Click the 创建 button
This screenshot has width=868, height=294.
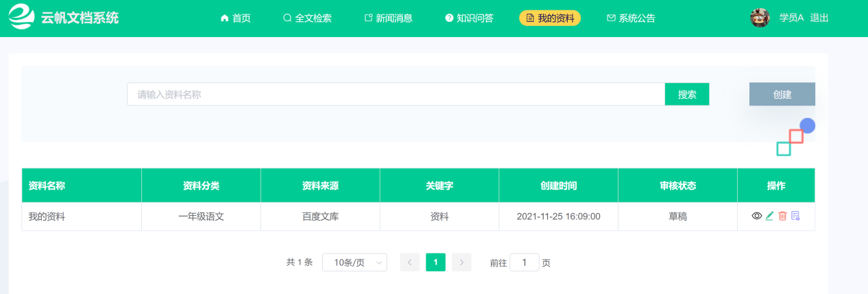click(x=782, y=95)
